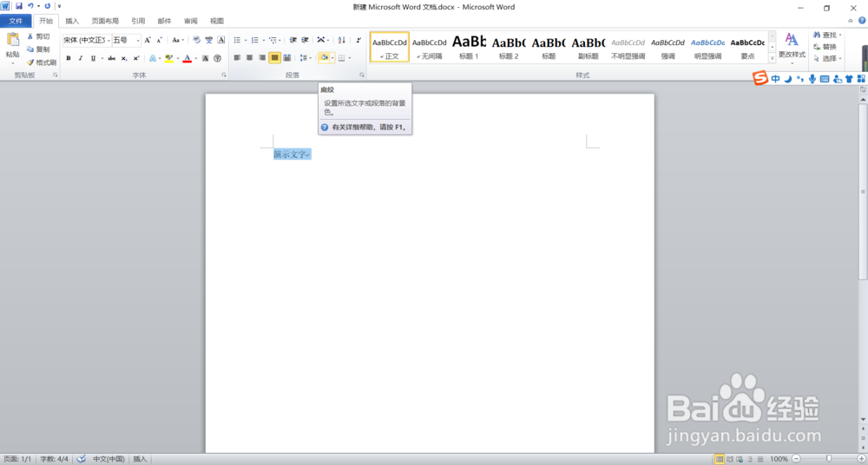Screen dimensions: 868x465
Task: Click the enclosed character icon
Action: [218, 58]
